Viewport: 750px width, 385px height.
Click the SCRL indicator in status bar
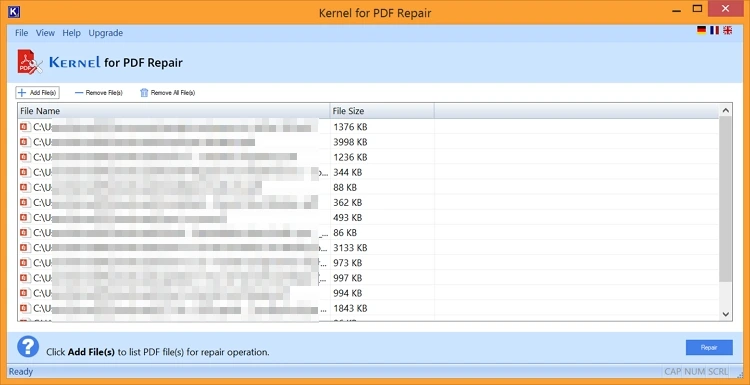(718, 372)
